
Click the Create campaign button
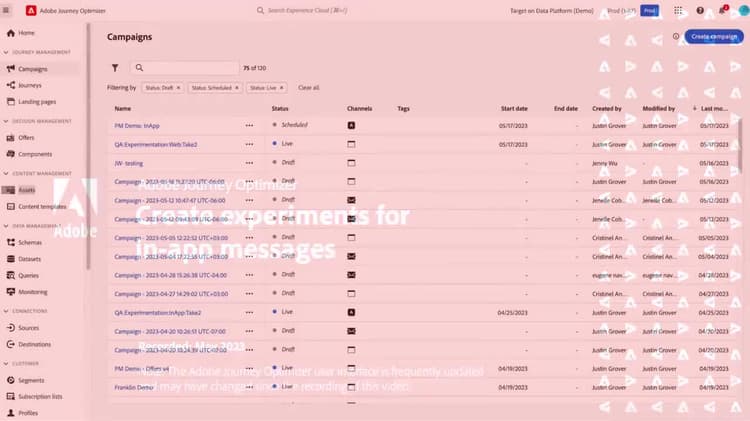(714, 36)
